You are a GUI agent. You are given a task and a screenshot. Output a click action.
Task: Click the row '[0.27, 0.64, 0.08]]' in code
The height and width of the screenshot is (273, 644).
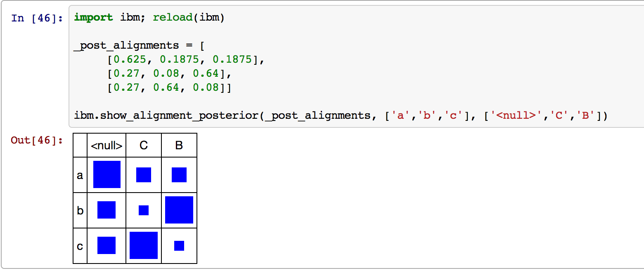click(x=169, y=88)
